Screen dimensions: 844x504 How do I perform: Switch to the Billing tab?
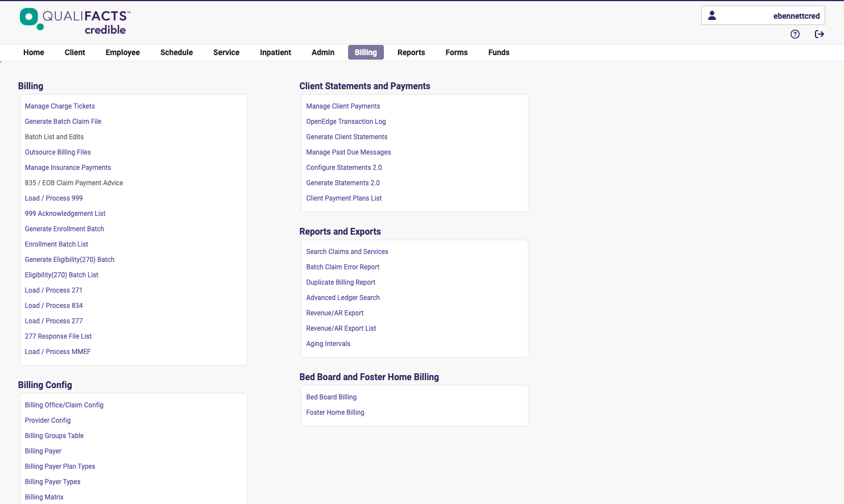click(x=366, y=52)
